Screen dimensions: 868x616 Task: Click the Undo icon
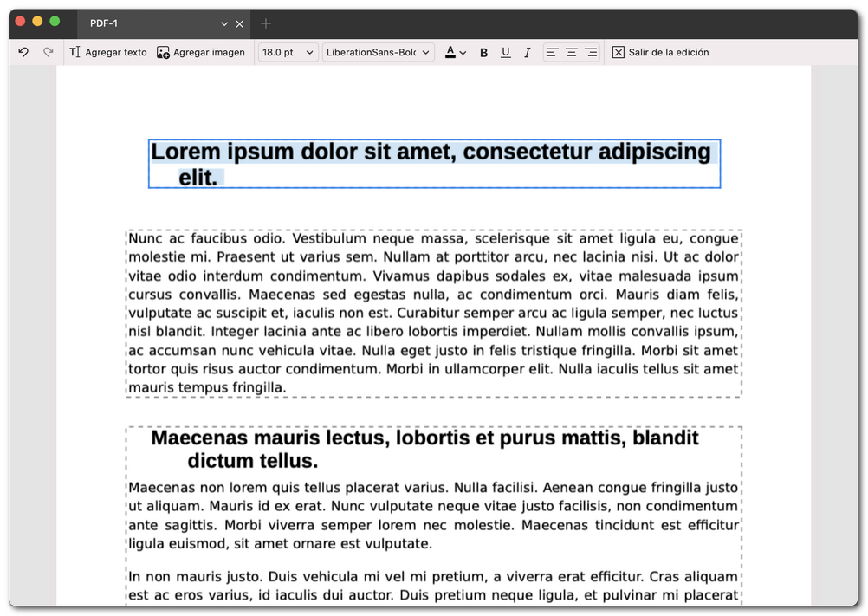(x=23, y=52)
